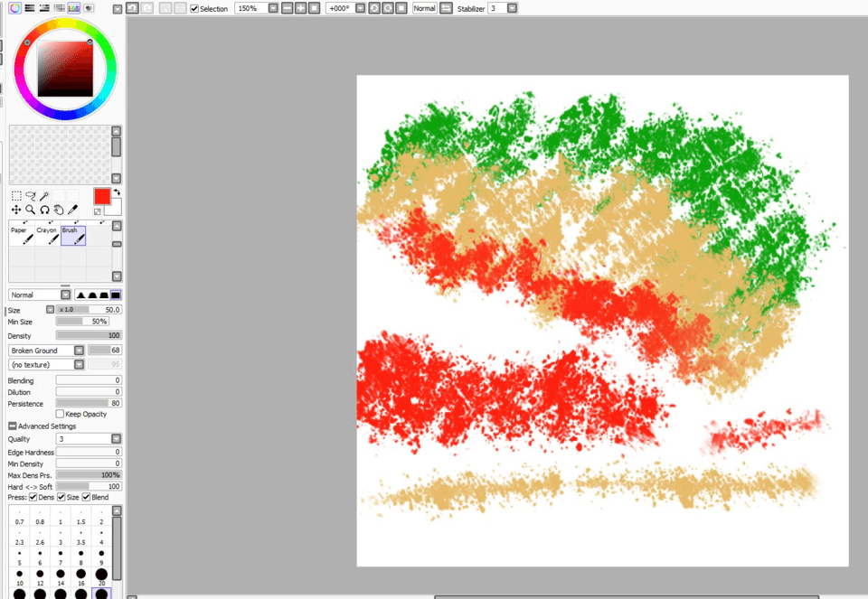Click the red foreground color swatch

point(102,196)
